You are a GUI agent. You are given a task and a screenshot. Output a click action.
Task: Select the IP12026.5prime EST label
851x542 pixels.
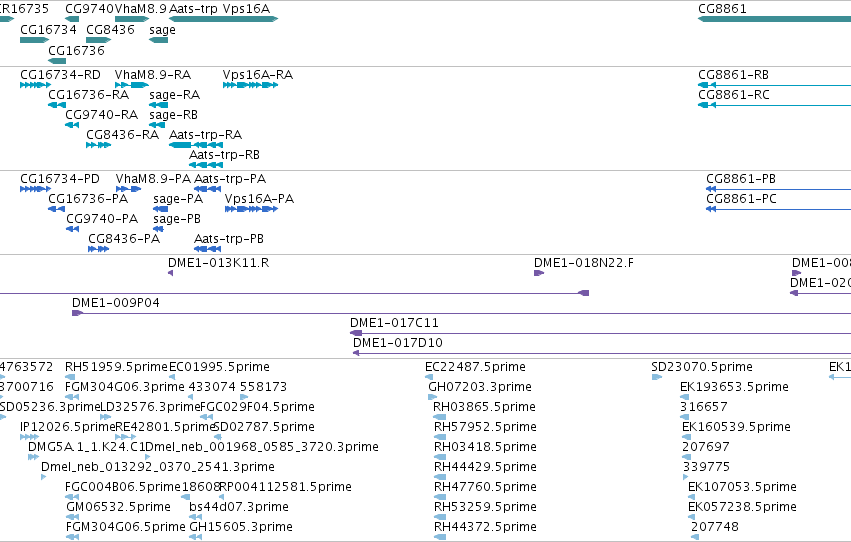click(x=68, y=427)
